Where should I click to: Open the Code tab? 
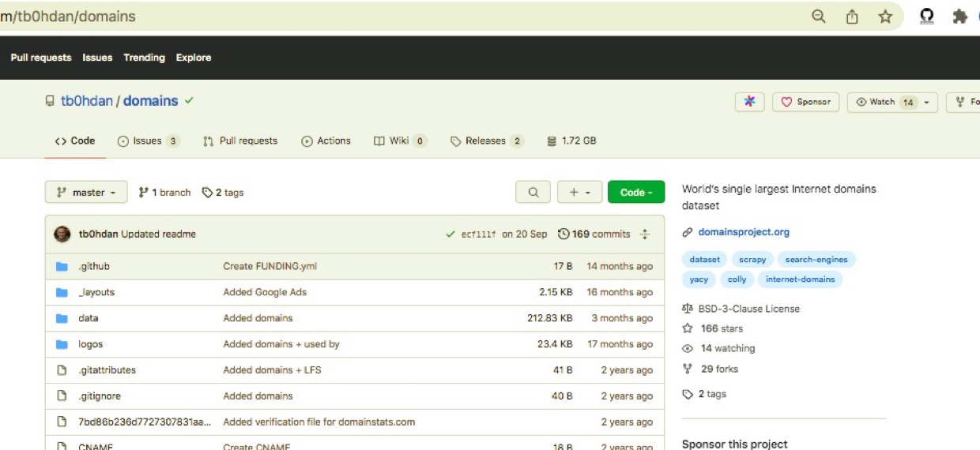[x=75, y=141]
